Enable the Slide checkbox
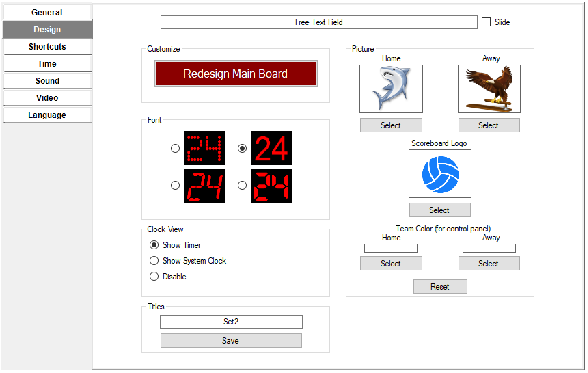 486,22
